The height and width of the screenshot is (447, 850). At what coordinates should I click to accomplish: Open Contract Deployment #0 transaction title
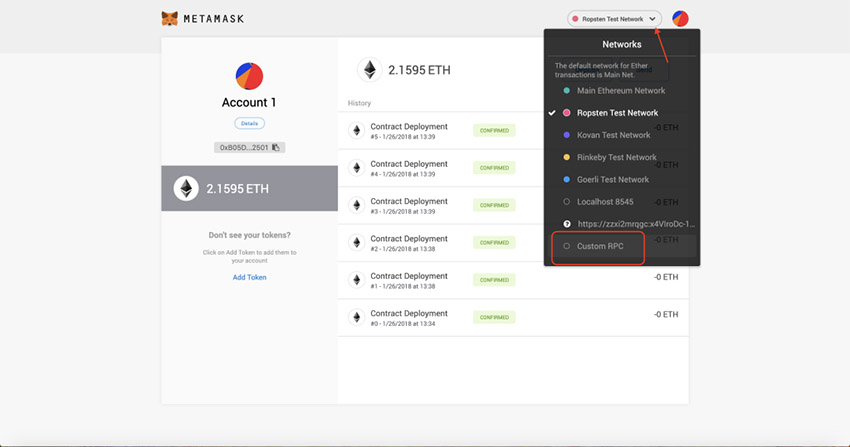coord(409,313)
